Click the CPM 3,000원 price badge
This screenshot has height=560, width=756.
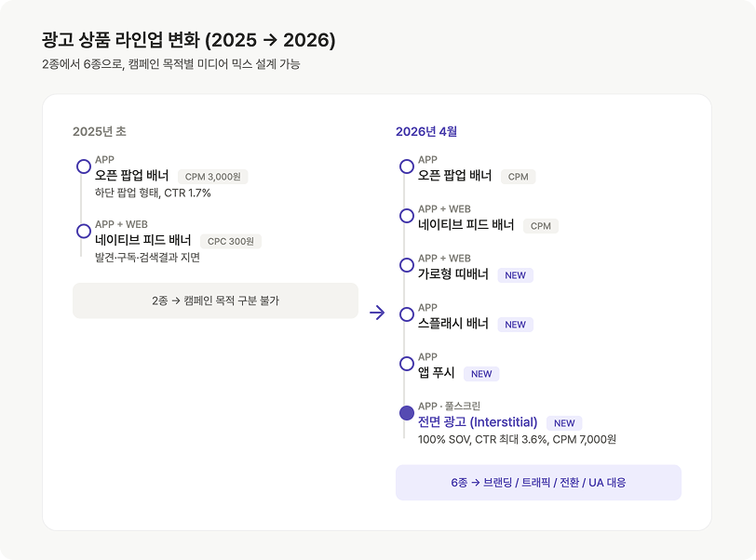213,177
